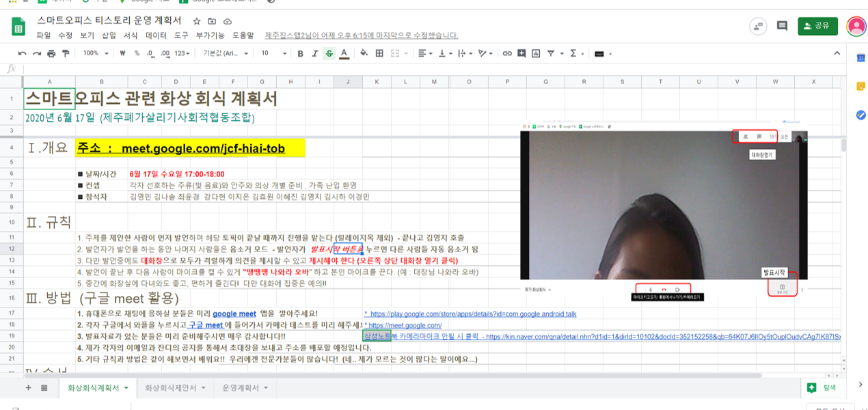
Task: Undo the last action
Action: 23,53
